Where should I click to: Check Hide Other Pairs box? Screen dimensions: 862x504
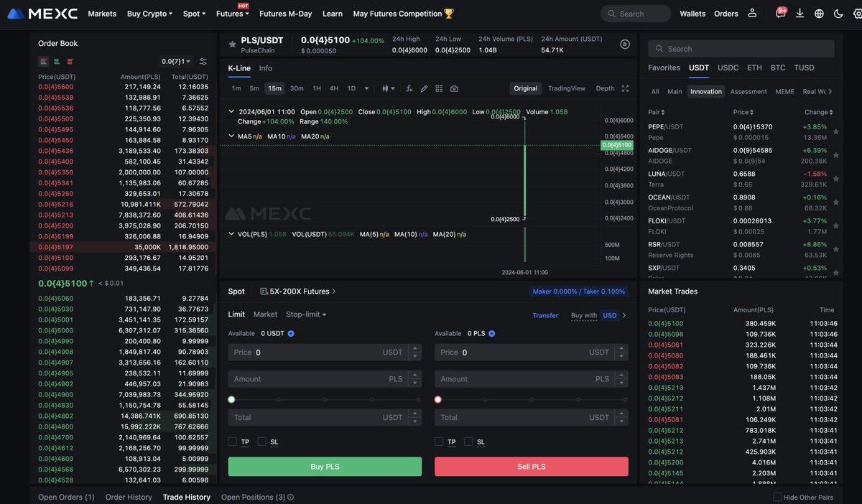(x=777, y=497)
